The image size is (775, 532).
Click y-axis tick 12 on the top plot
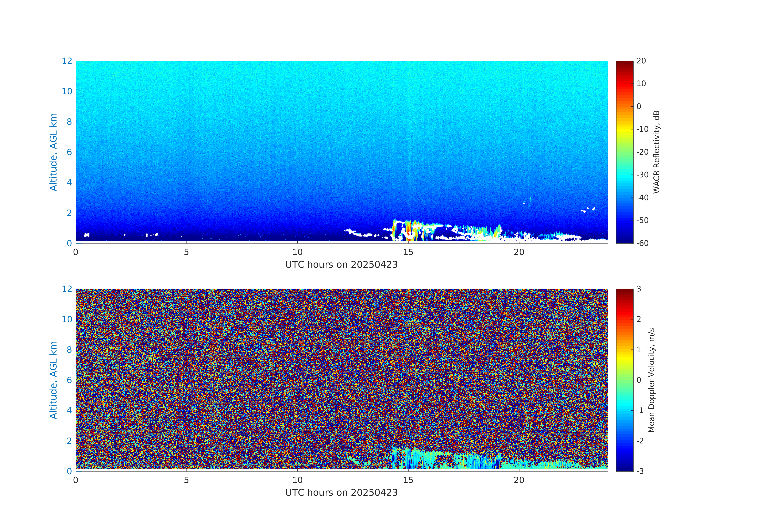pos(67,61)
